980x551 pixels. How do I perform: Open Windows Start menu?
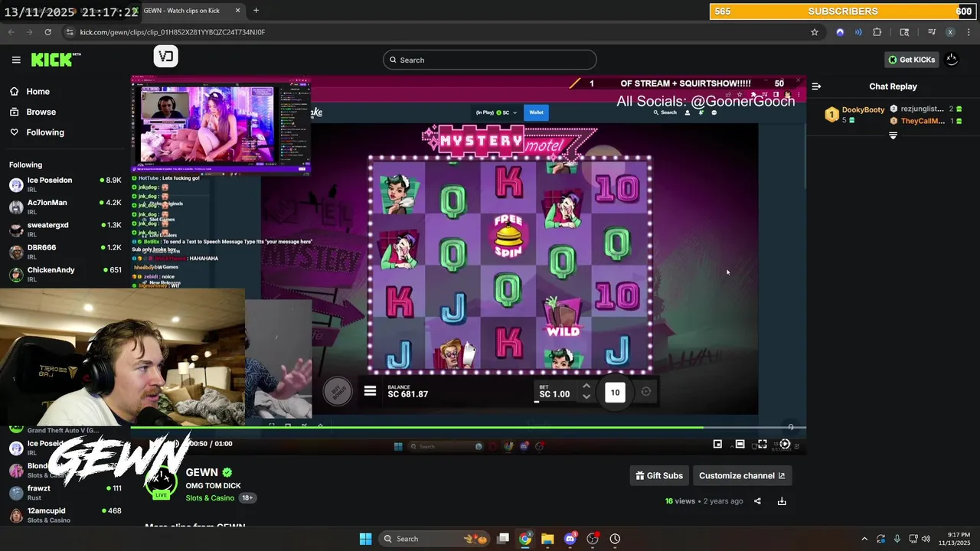(x=365, y=539)
